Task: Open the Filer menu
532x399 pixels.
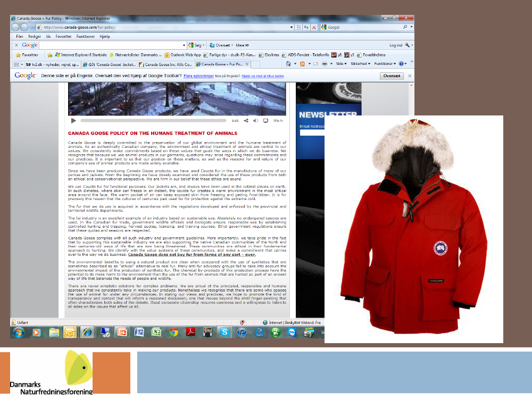Action: coord(20,36)
